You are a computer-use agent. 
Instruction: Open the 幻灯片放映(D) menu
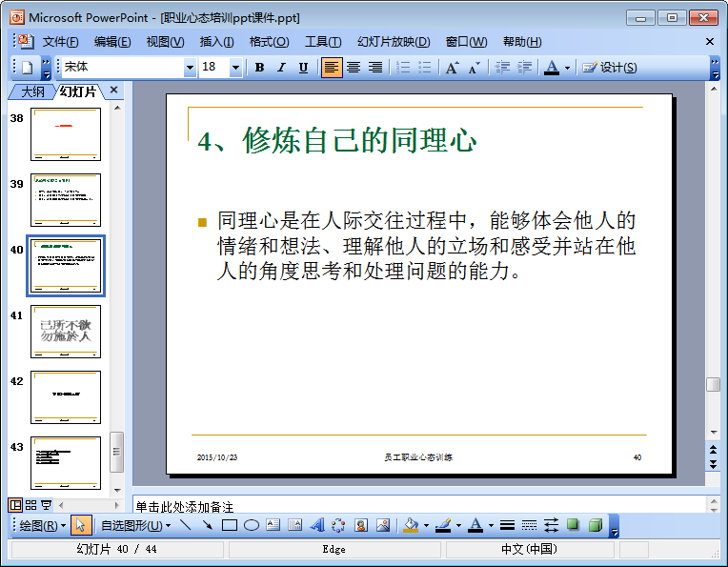pos(394,42)
